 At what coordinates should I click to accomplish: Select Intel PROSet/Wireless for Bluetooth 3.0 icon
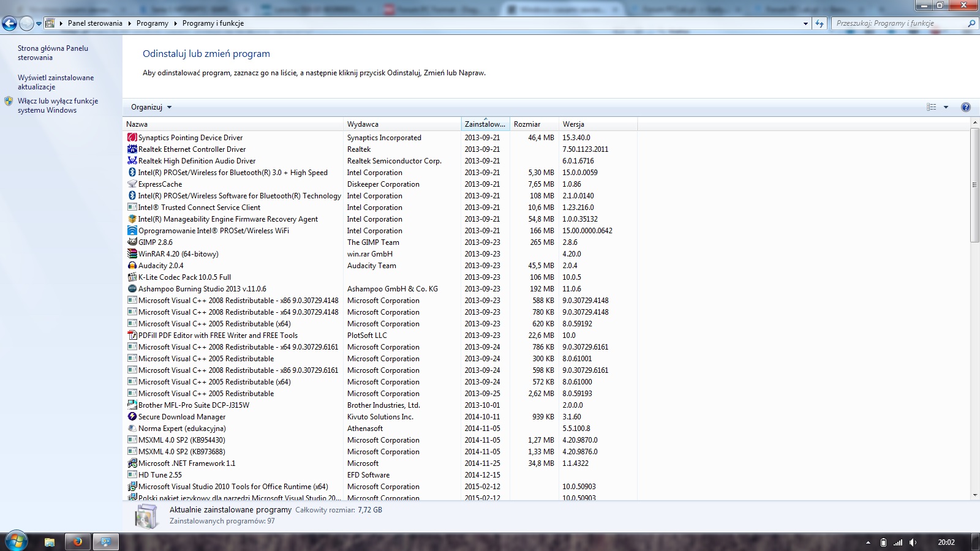[x=132, y=173]
